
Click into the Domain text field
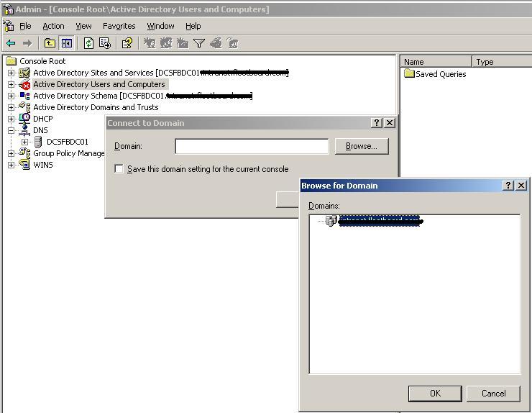coord(252,146)
